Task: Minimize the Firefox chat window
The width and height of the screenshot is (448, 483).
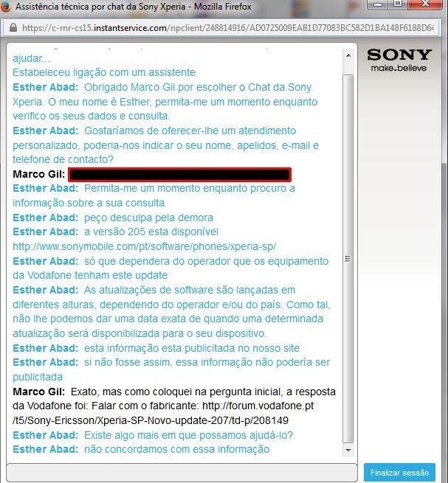Action: 376,6
